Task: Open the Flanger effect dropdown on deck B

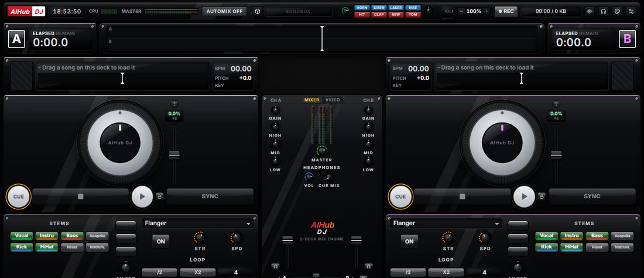Action: [x=446, y=223]
